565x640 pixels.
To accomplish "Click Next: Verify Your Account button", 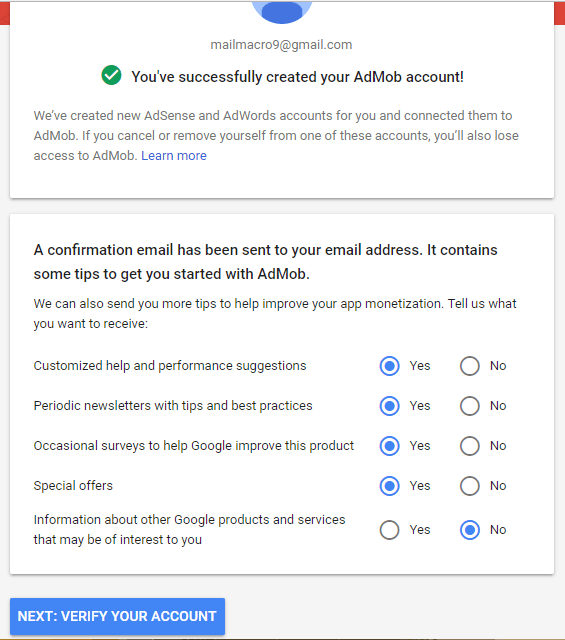I will (117, 616).
